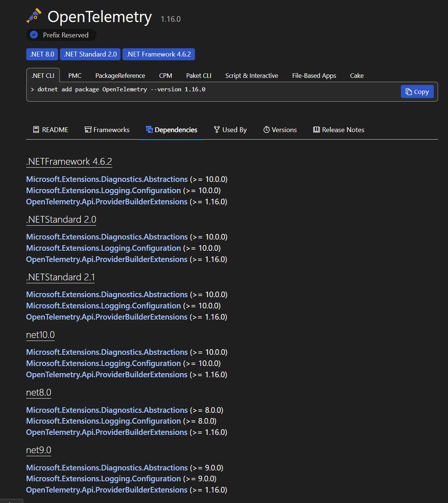
Task: Click the net9.0 heading
Action: [x=39, y=450]
